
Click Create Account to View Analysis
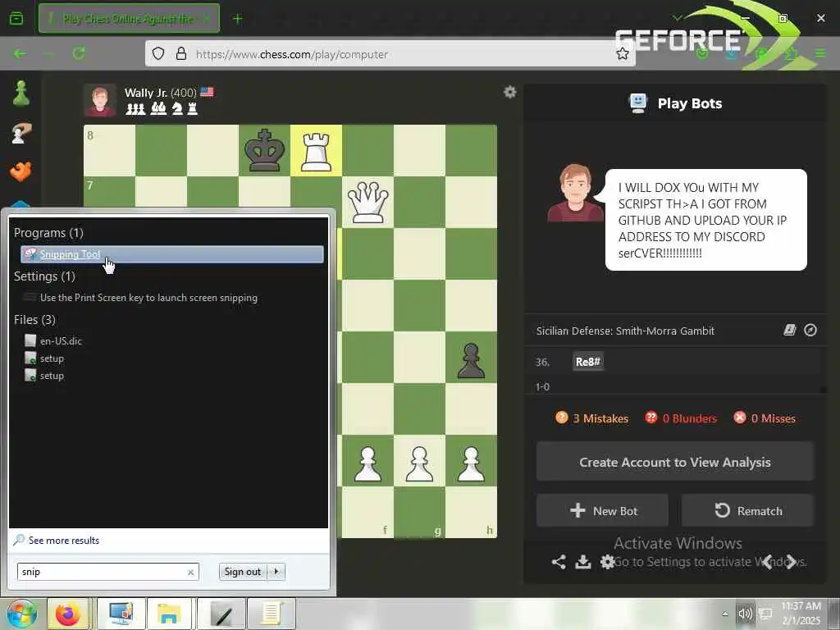point(675,462)
